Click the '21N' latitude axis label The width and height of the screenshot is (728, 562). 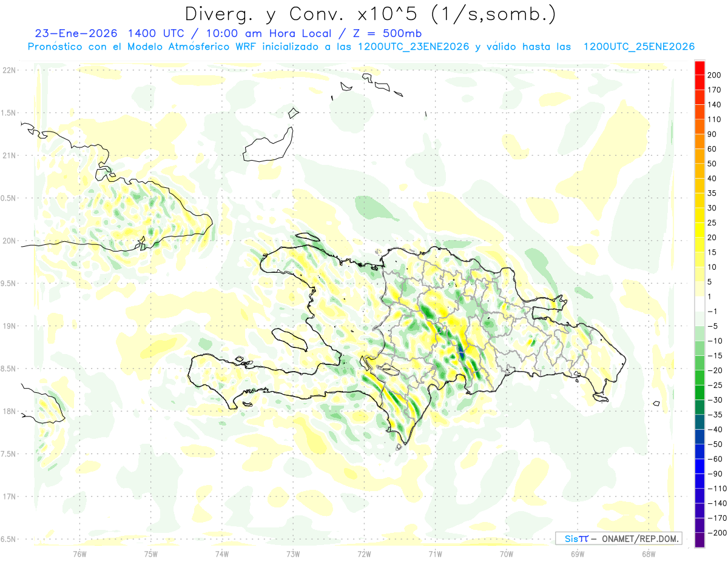[x=8, y=156]
